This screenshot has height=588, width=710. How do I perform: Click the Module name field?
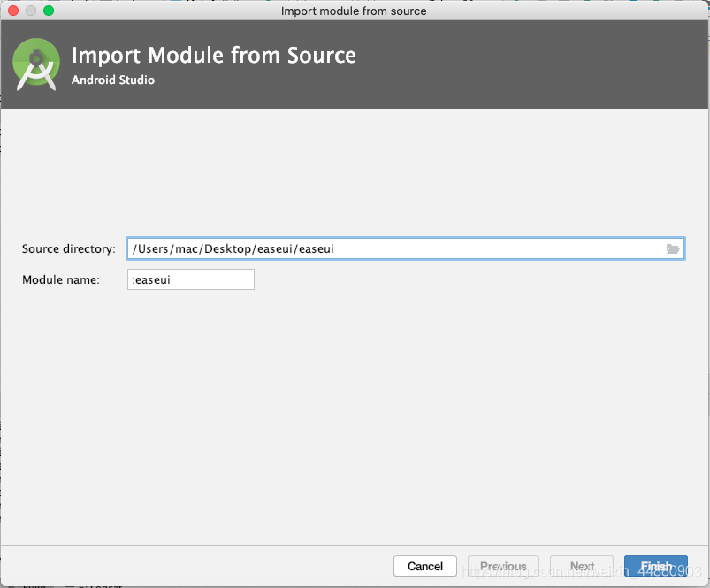pos(191,279)
